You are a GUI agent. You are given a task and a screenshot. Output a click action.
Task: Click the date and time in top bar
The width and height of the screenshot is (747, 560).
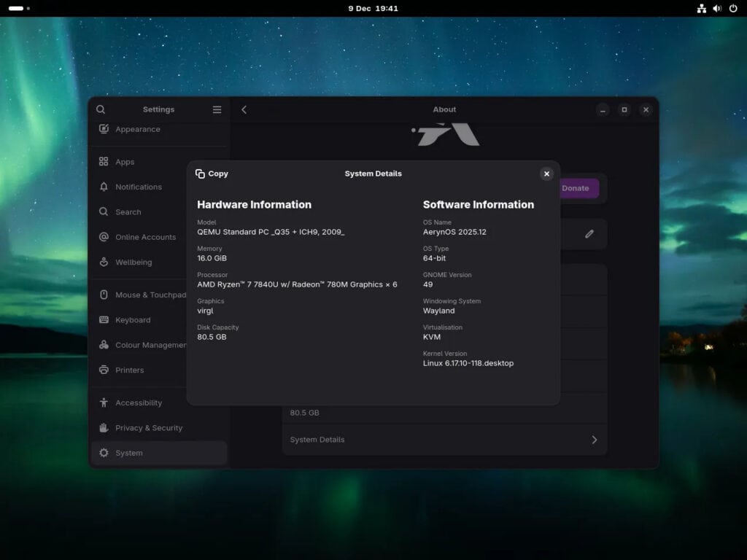click(x=373, y=8)
